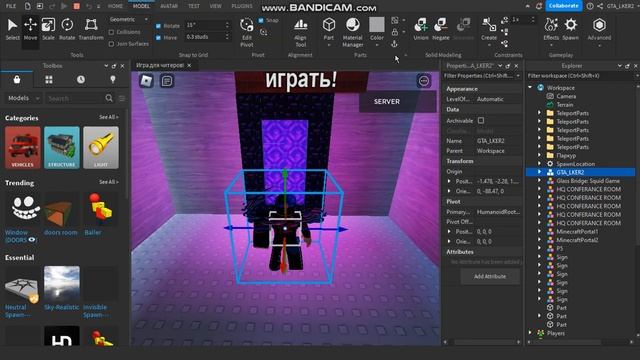Image resolution: width=640 pixels, height=360 pixels.
Task: Choose the Select tool
Action: 12,29
